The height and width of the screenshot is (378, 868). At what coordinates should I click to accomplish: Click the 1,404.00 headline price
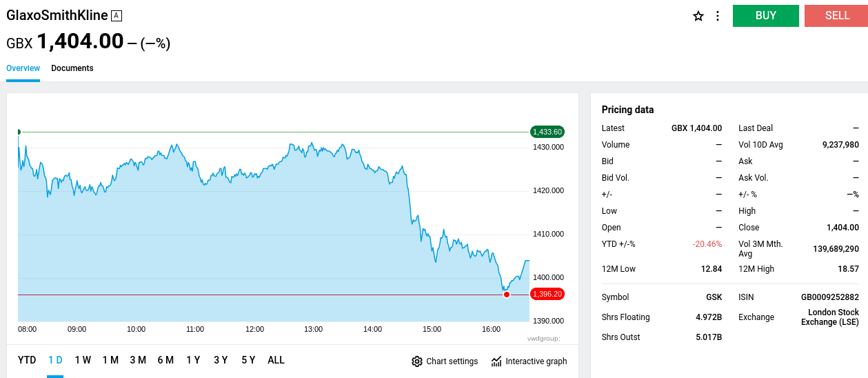tap(80, 41)
